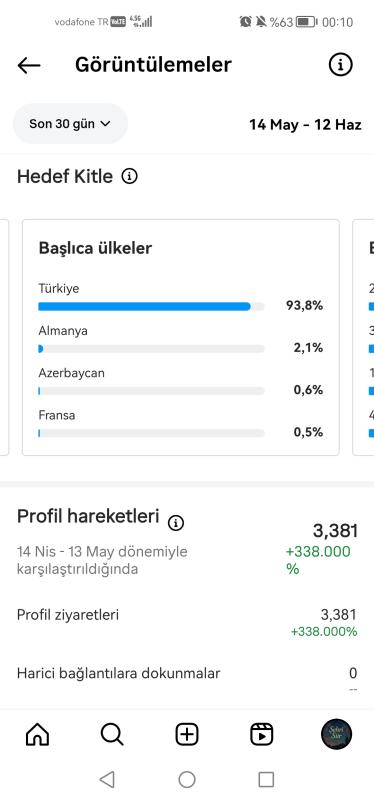Tap the info icon beside Profil hareketleri
This screenshot has height=800, width=374.
coord(176,523)
